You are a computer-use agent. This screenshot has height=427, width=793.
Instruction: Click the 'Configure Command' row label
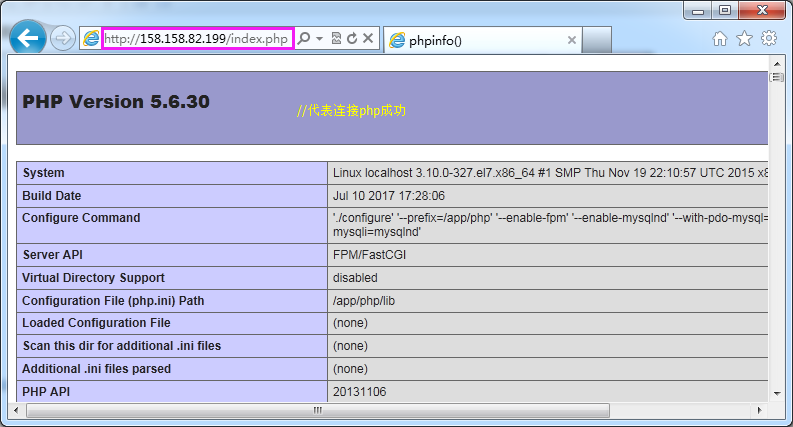click(x=81, y=218)
